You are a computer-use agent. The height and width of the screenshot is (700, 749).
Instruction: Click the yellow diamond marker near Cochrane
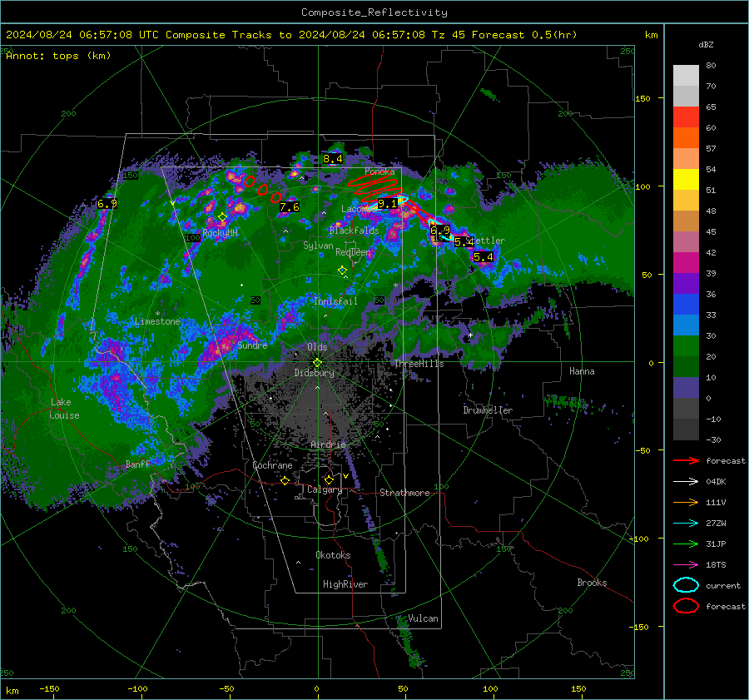pyautogui.click(x=285, y=481)
